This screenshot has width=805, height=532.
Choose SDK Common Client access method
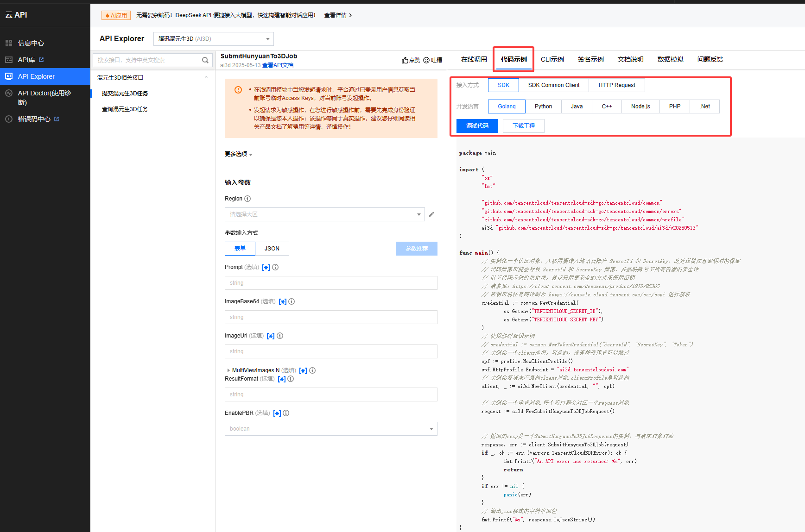[x=554, y=85]
